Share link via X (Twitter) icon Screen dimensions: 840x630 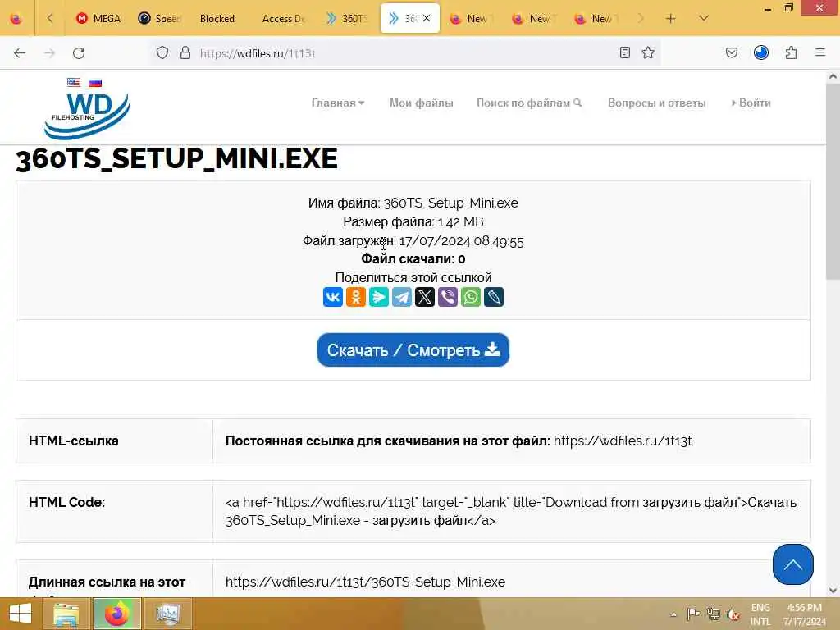point(425,297)
